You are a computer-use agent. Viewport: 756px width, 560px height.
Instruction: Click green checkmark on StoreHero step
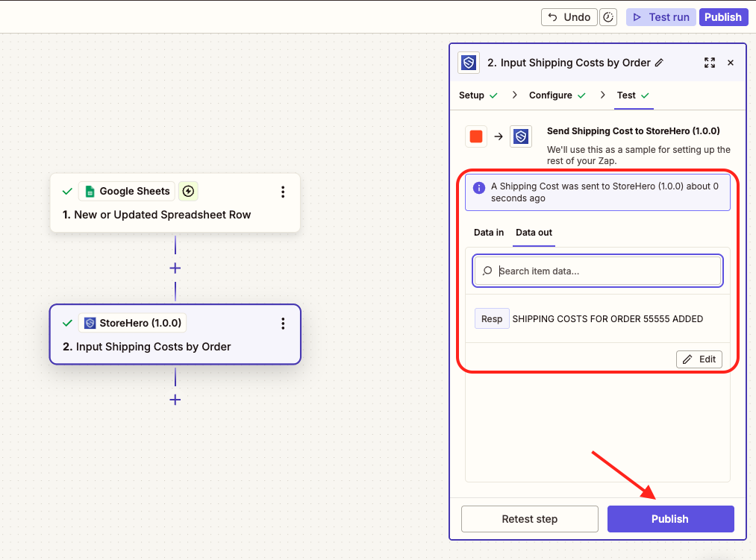pyautogui.click(x=67, y=323)
